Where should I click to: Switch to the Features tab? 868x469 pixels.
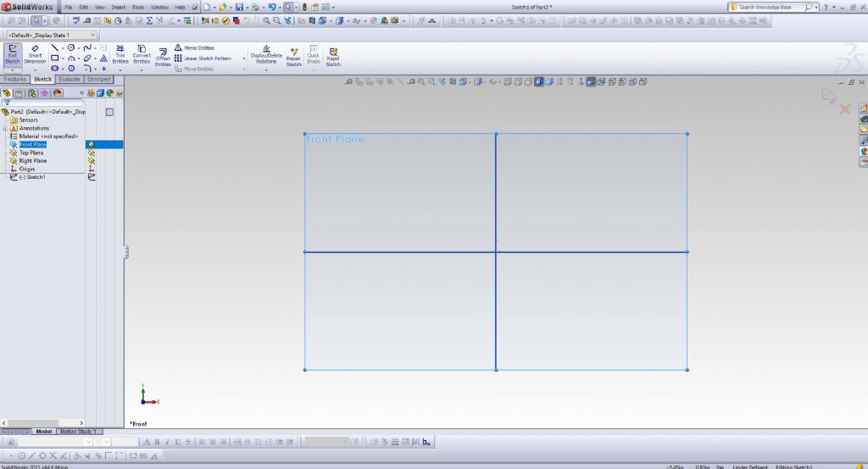click(15, 80)
